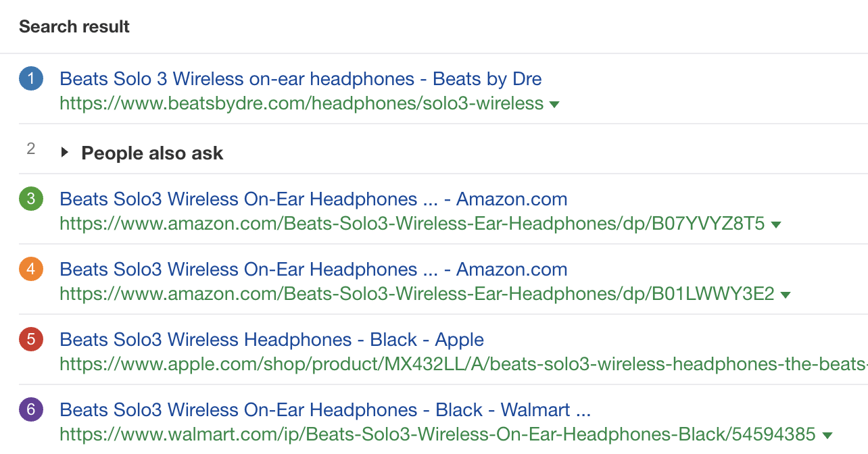Click the People also ask label

point(152,153)
